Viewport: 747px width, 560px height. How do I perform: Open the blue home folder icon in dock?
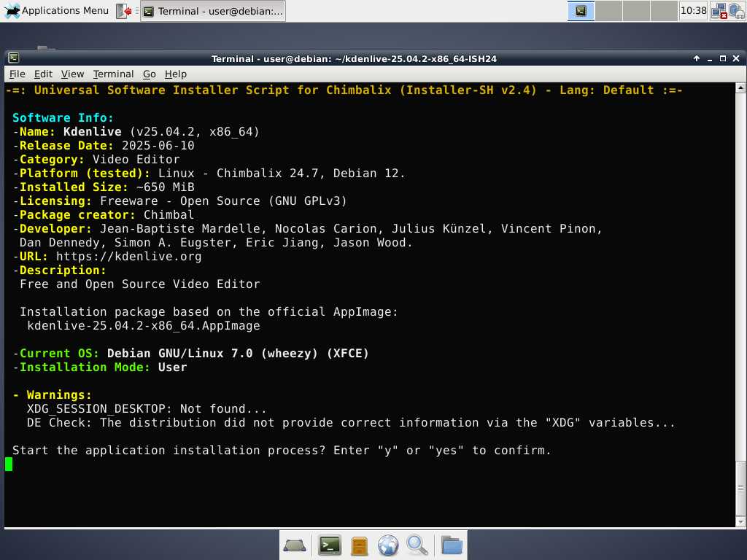[452, 545]
